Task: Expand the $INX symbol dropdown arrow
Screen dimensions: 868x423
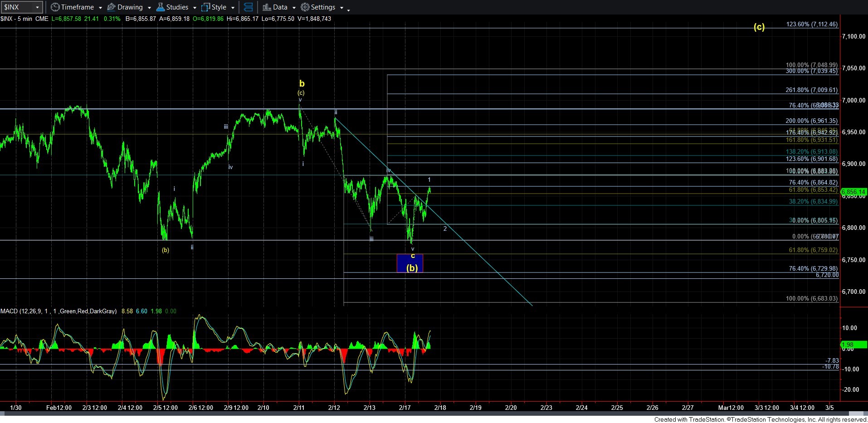Action: [x=37, y=7]
